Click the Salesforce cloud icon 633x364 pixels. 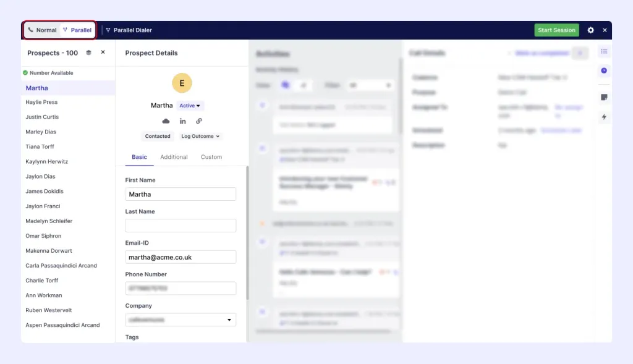point(166,121)
